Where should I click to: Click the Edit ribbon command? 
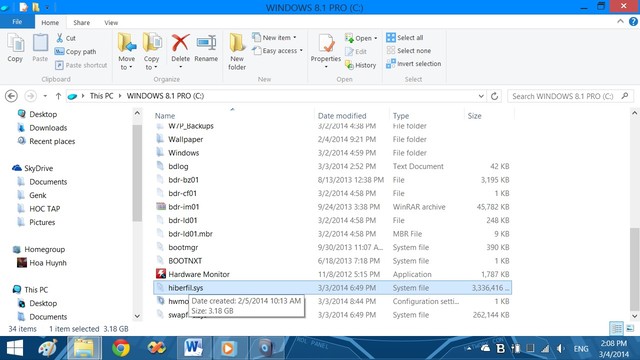356,51
